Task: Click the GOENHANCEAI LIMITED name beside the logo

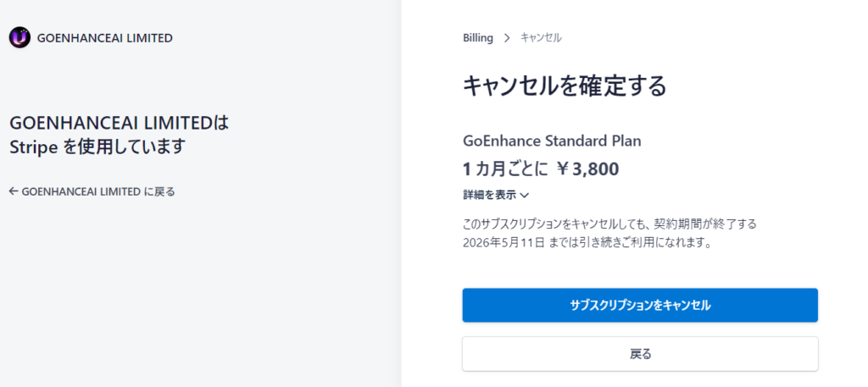Action: point(104,37)
